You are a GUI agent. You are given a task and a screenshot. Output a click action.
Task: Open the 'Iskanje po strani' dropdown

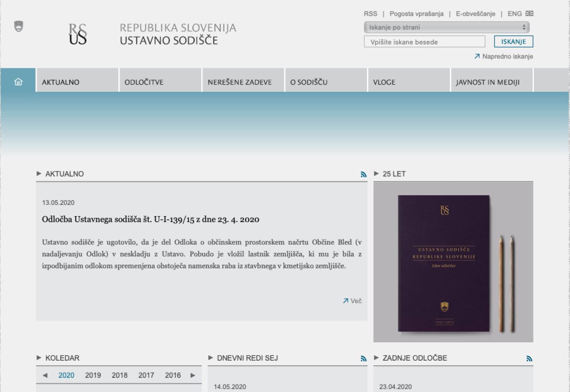446,28
